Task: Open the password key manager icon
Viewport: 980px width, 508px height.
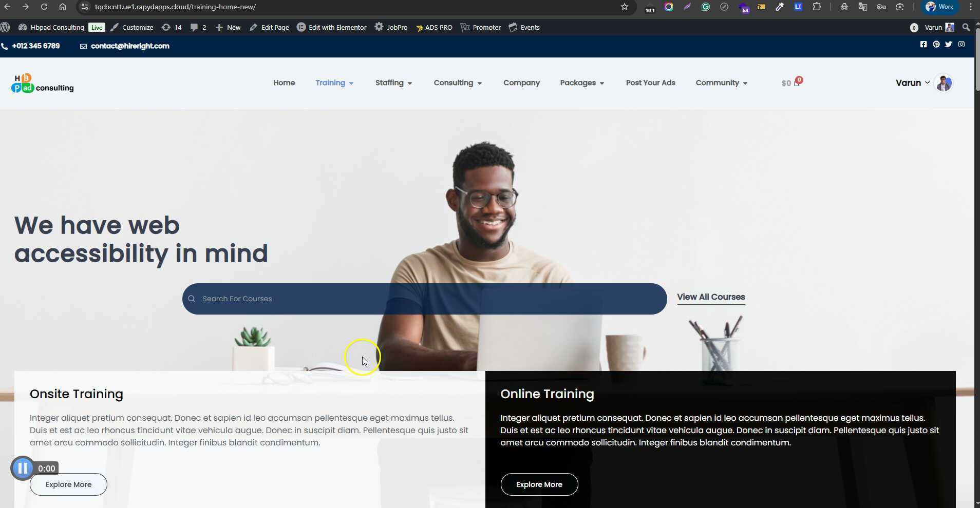Action: tap(881, 7)
